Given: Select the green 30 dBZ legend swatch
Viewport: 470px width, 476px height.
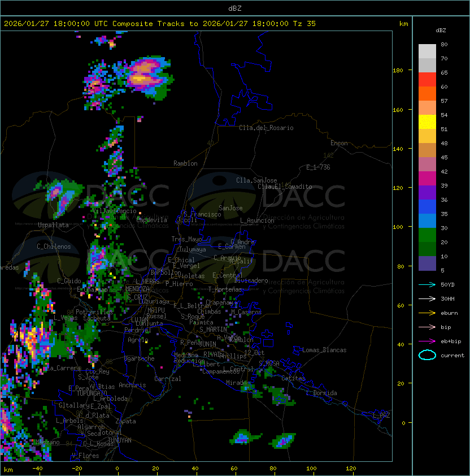Looking at the screenshot, I should pyautogui.click(x=427, y=235).
